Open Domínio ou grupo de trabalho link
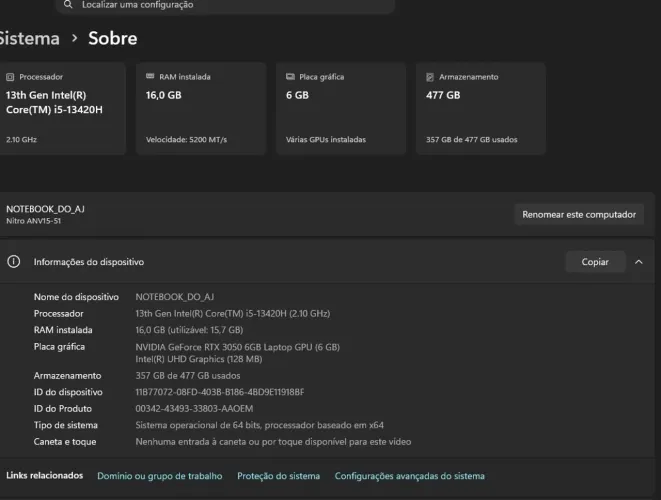661x500 pixels. 160,476
